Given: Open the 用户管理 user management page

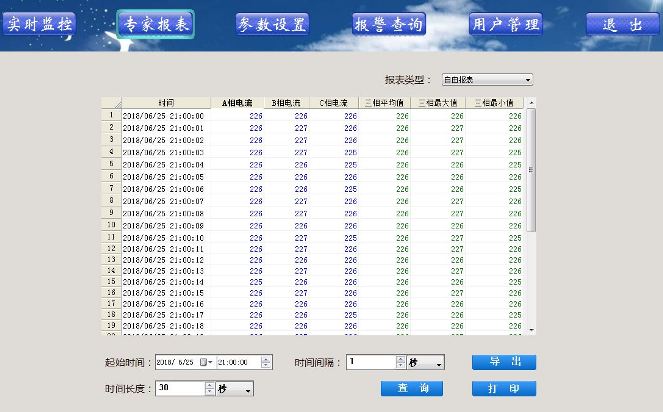Looking at the screenshot, I should click(x=506, y=24).
